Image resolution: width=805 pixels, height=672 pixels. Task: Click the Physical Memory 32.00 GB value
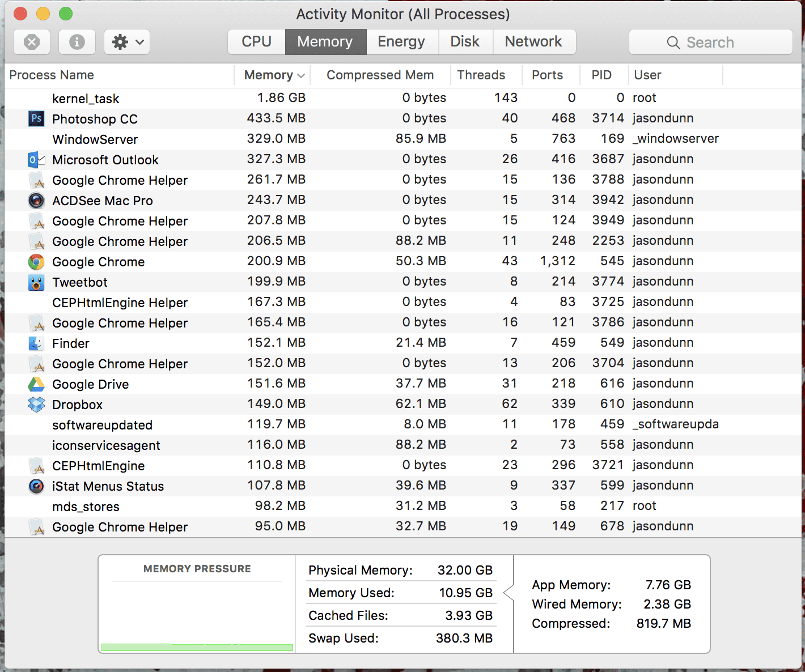tap(465, 570)
